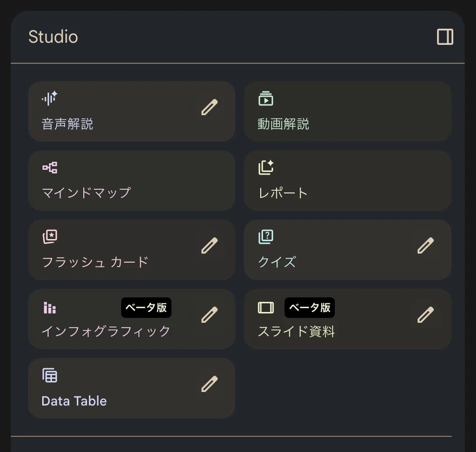Customize Data Table with pencil icon

coord(209,384)
